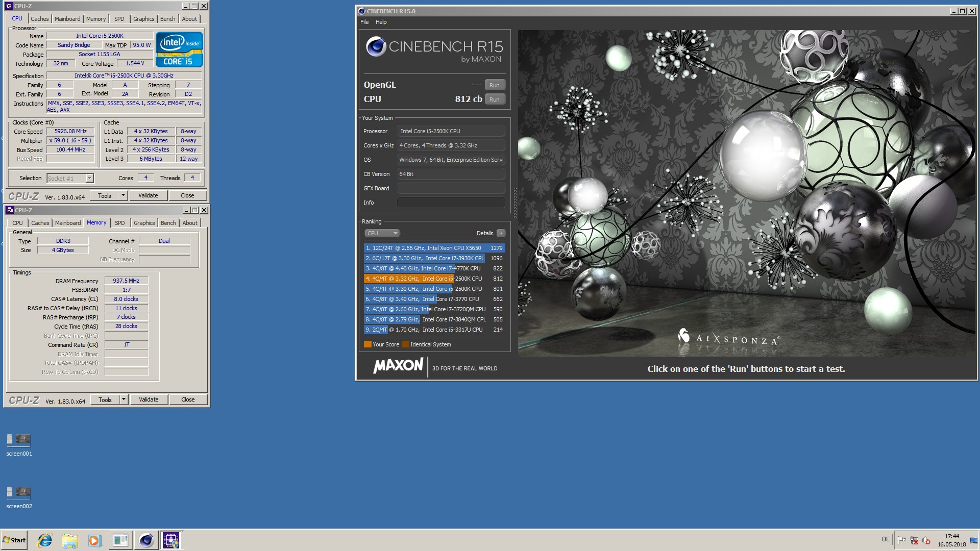Open Internet Explorer from taskbar

click(45, 540)
